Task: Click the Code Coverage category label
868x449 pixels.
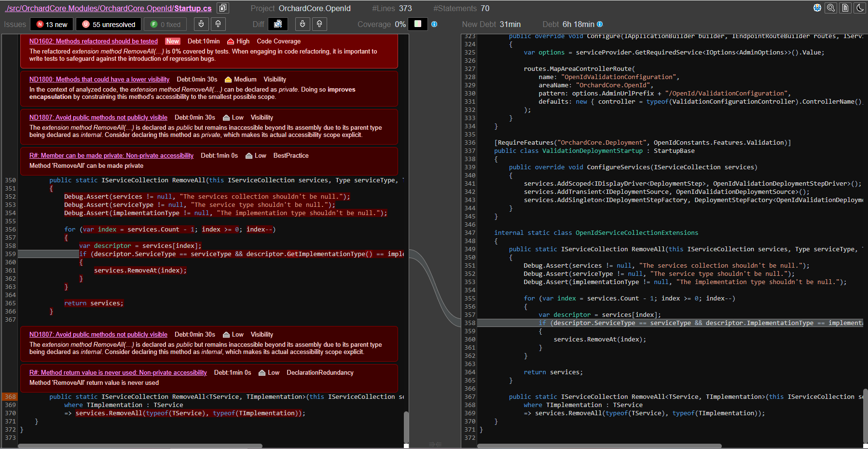Action: click(279, 41)
